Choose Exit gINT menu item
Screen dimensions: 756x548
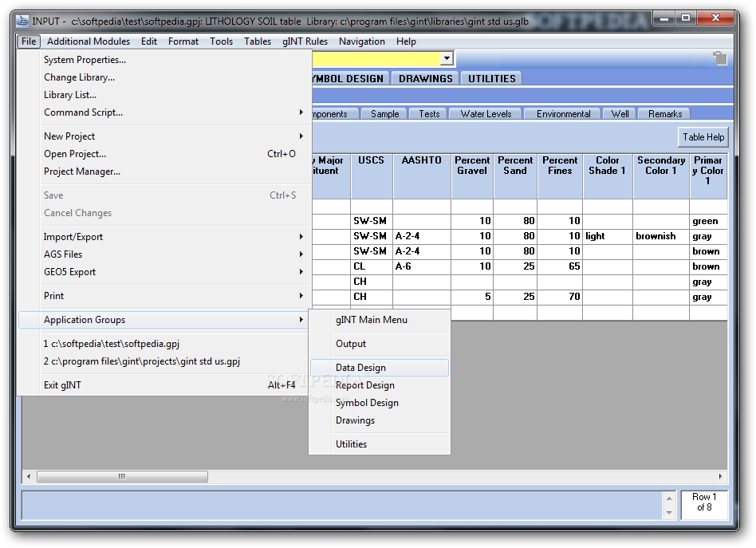coord(163,385)
